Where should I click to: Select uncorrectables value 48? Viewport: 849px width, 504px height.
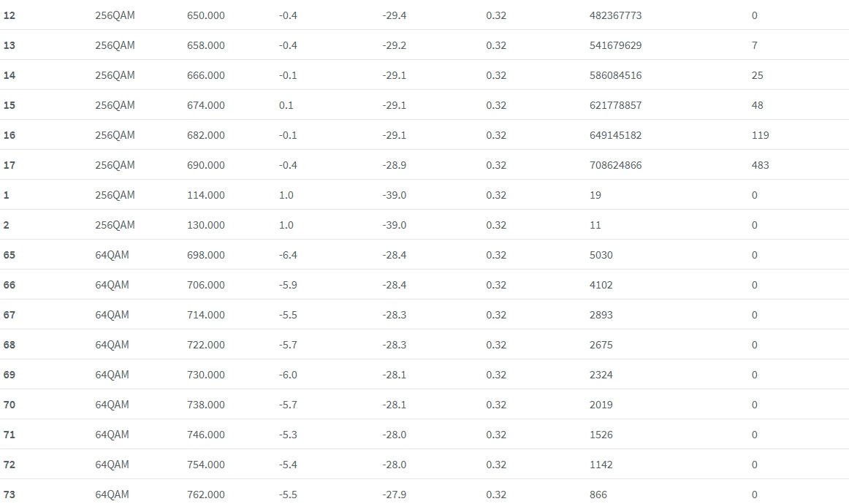tap(757, 106)
